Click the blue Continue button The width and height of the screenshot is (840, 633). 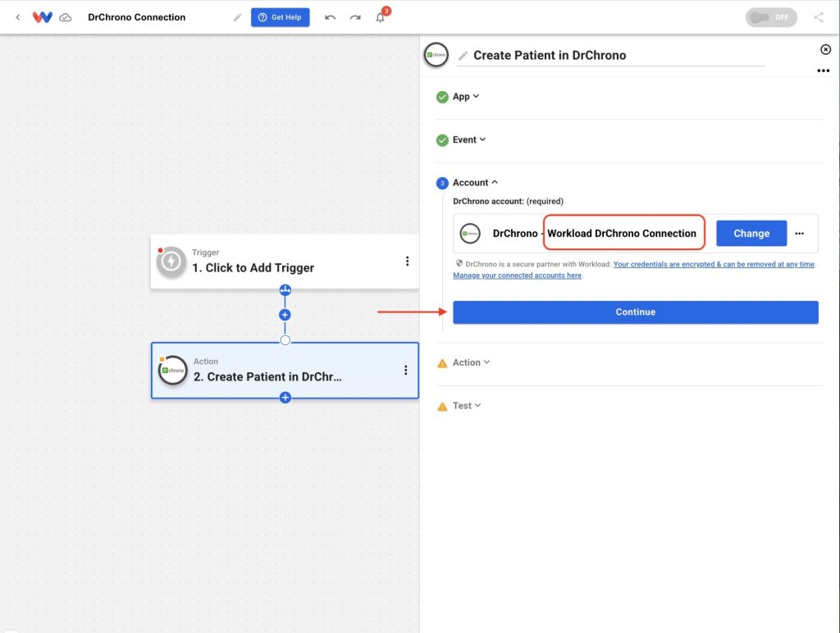pyautogui.click(x=636, y=312)
